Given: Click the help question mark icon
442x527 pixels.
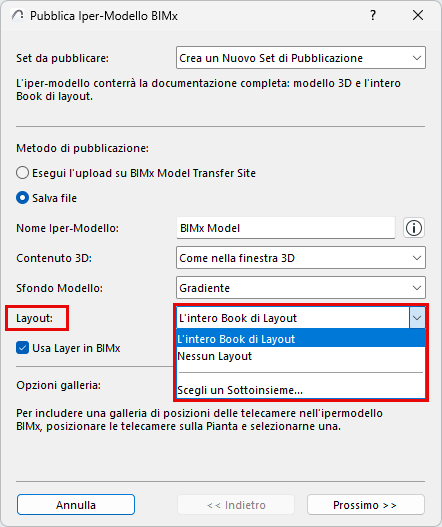Looking at the screenshot, I should click(x=373, y=15).
